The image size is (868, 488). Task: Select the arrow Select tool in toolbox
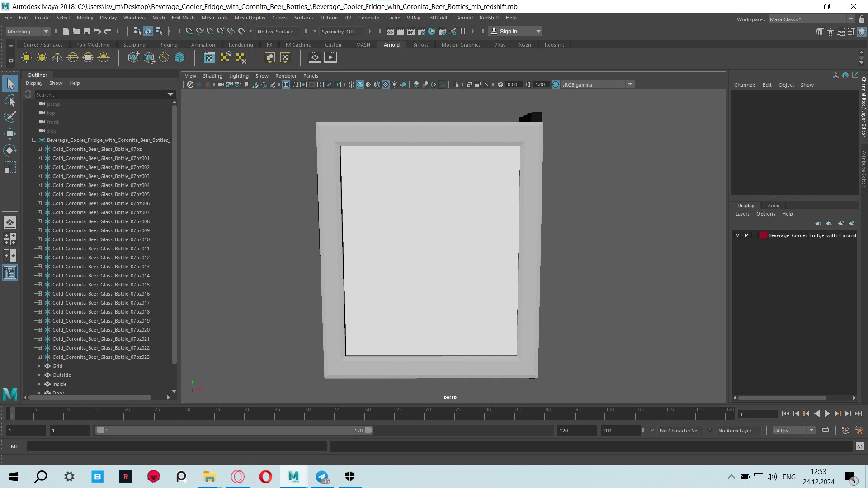click(x=10, y=84)
